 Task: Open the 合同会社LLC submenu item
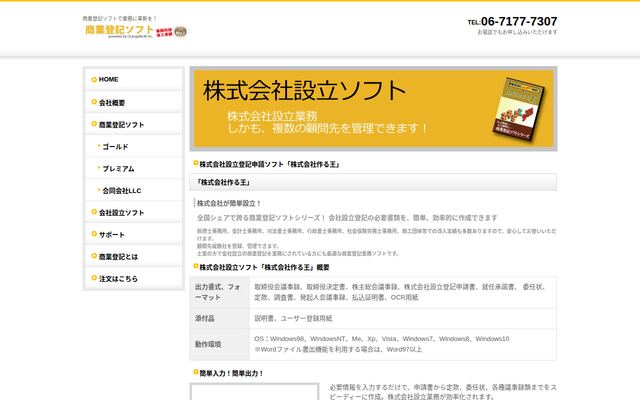pos(134,190)
